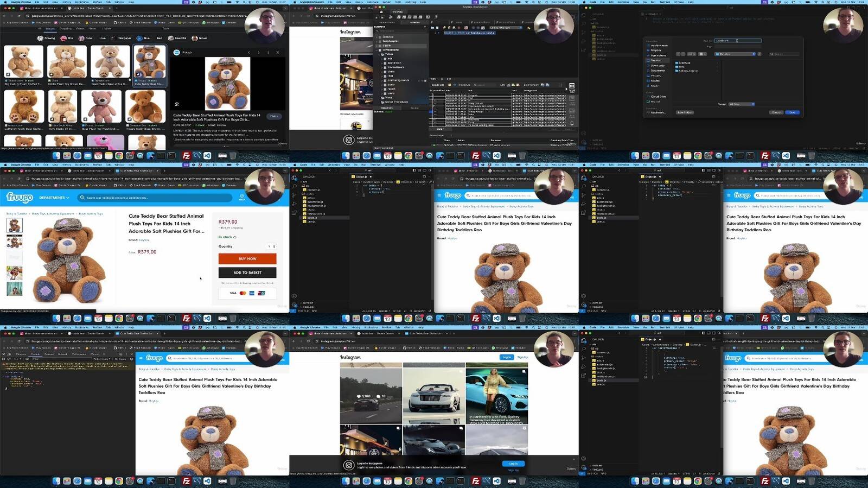Open FileZilla from the Google Images screen's dock
Screen dimensions: 868x488
click(186, 156)
